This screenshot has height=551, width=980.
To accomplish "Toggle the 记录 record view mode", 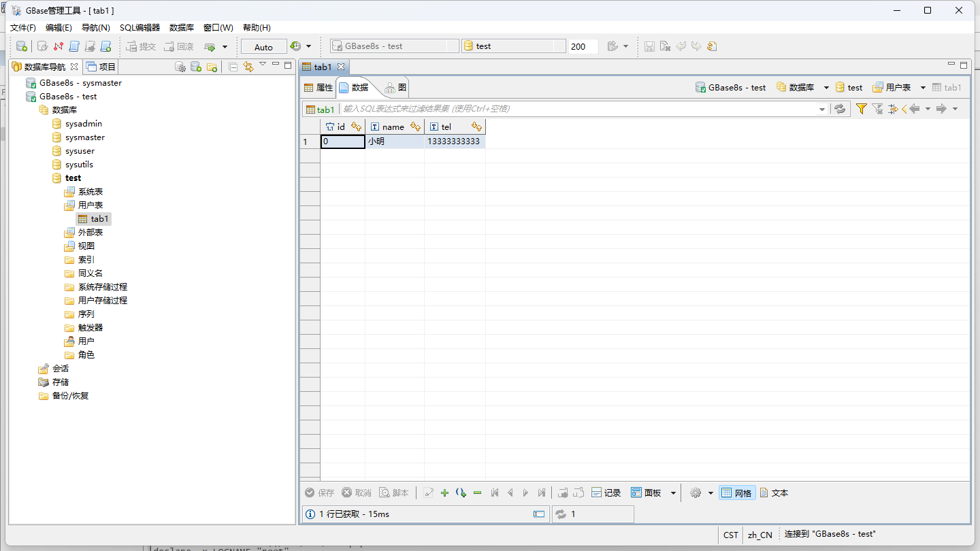I will [606, 493].
